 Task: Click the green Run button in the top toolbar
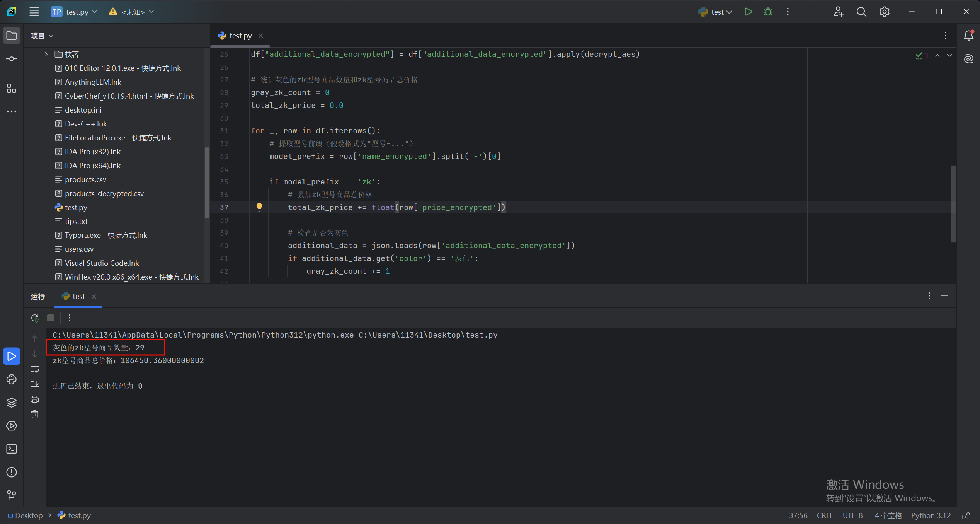[748, 12]
